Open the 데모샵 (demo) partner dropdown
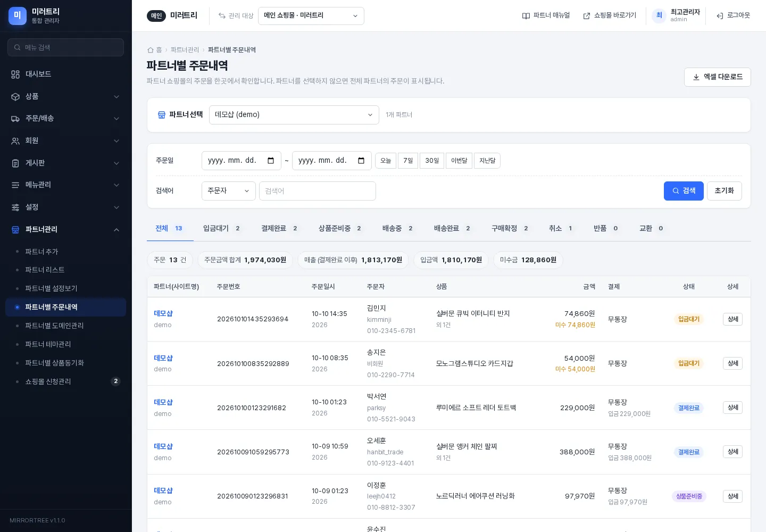The image size is (766, 532). [294, 115]
